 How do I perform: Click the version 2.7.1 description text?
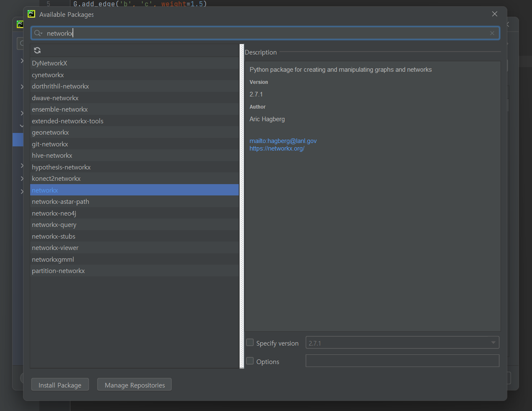pos(256,94)
